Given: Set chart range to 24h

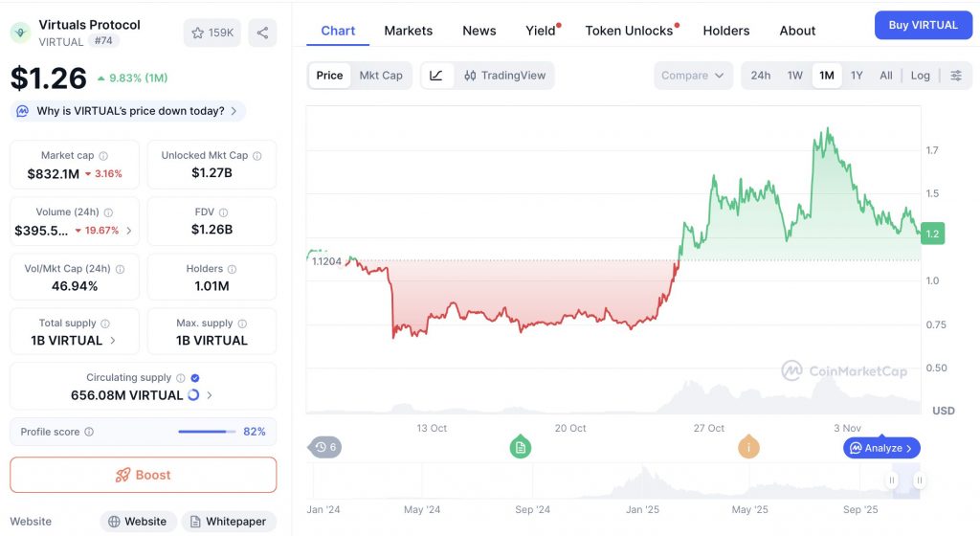Looking at the screenshot, I should click(x=761, y=76).
